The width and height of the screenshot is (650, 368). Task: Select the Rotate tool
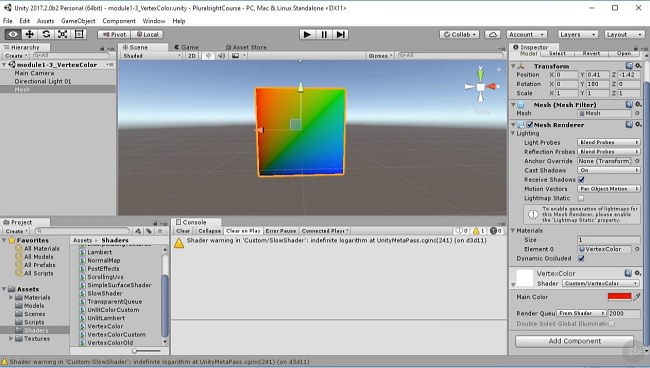(46, 34)
